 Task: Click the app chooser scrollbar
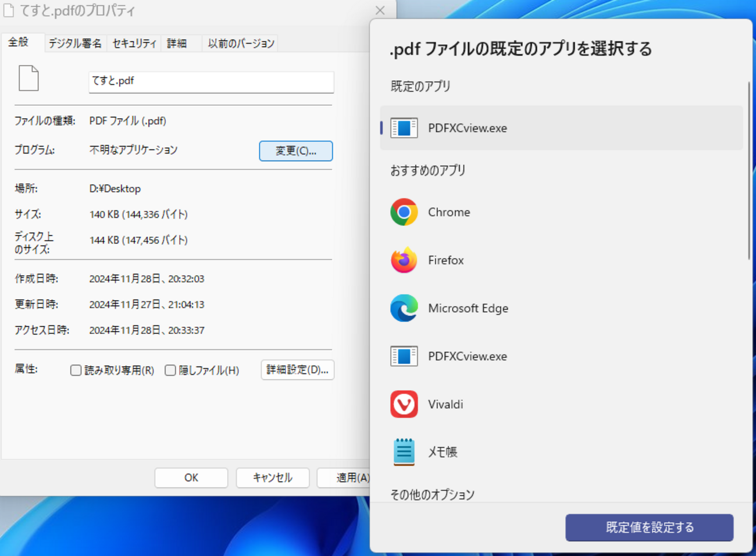748,170
